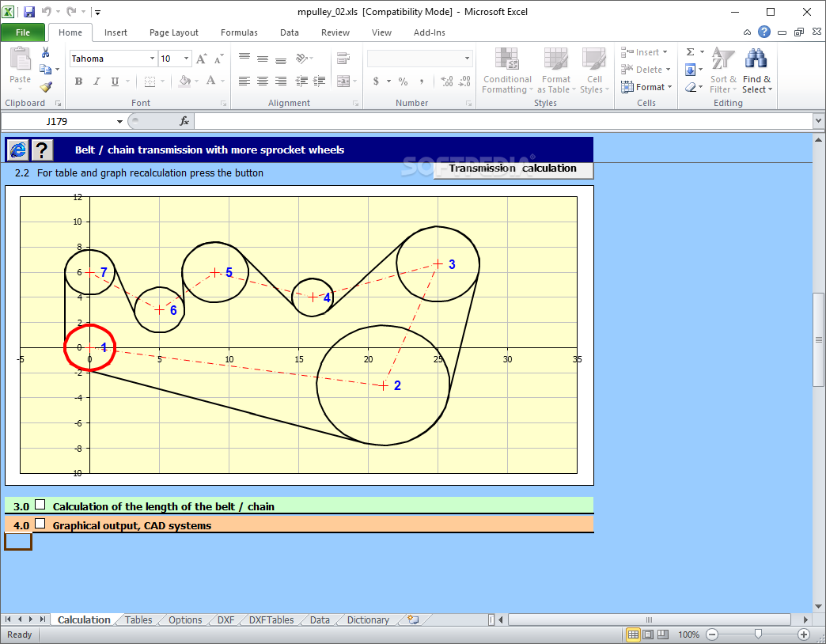This screenshot has height=644, width=826.
Task: Open the number format dropdown
Action: click(x=467, y=59)
